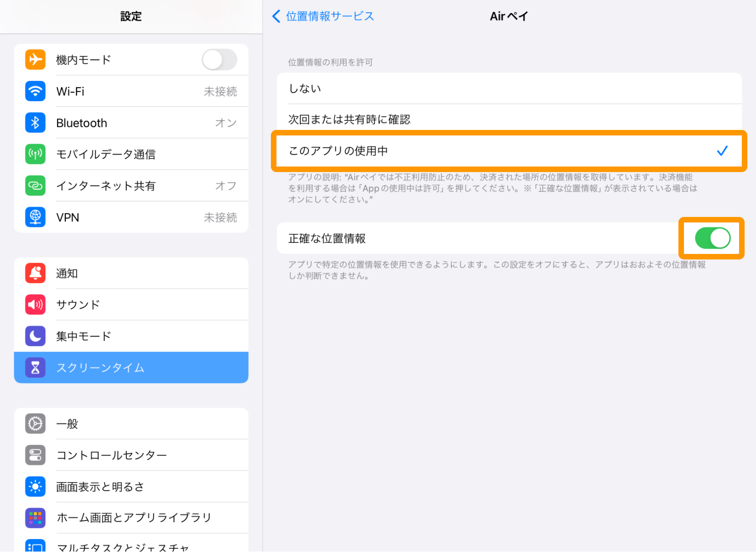
Task: Tap the General gear icon
Action: (x=35, y=424)
